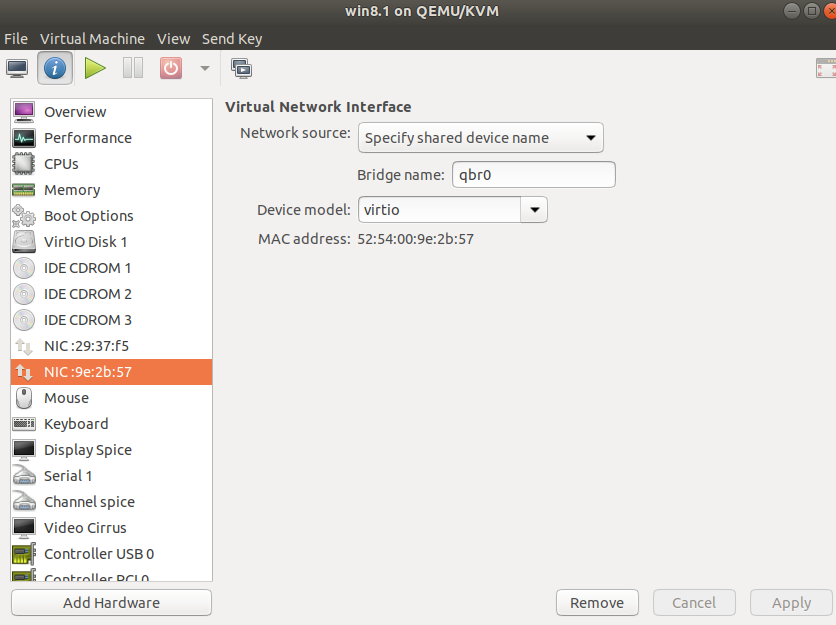Click the Controller USB 0 card icon
The height and width of the screenshot is (625, 836).
[x=24, y=554]
